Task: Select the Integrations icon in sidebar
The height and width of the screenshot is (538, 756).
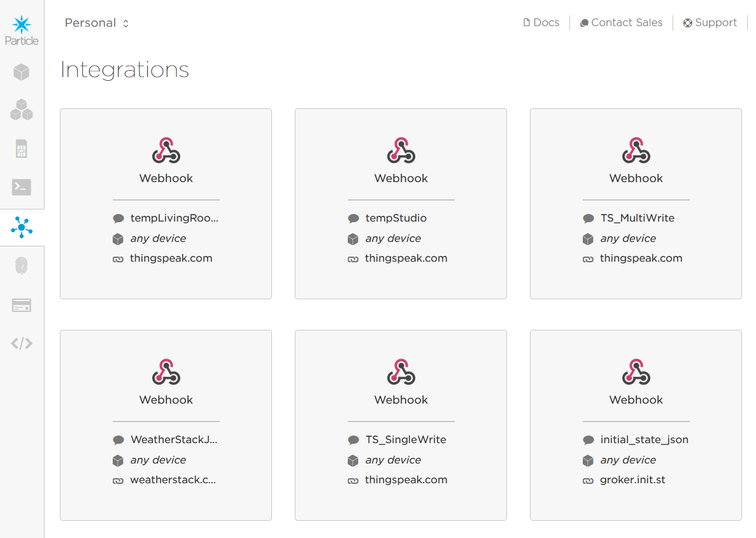Action: coord(22,227)
